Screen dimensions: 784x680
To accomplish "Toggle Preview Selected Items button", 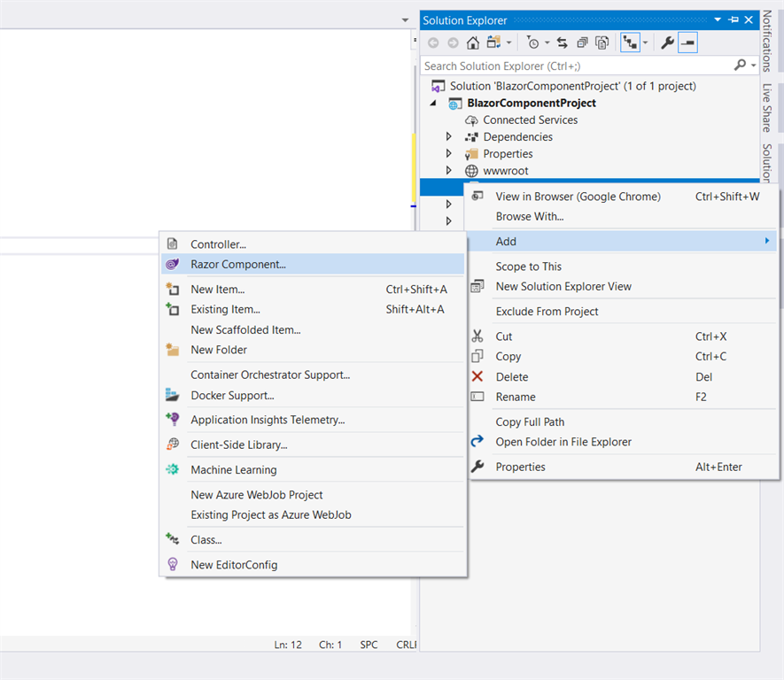I will pos(688,43).
